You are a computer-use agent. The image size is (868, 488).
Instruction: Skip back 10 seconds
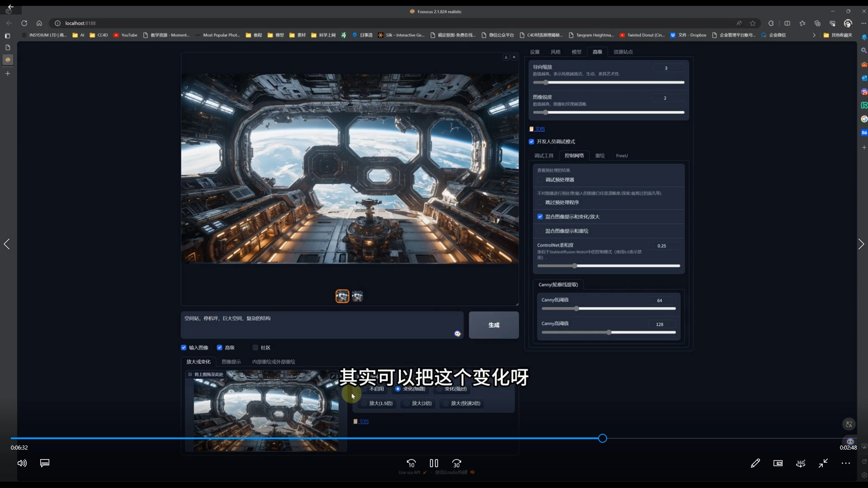click(x=411, y=463)
